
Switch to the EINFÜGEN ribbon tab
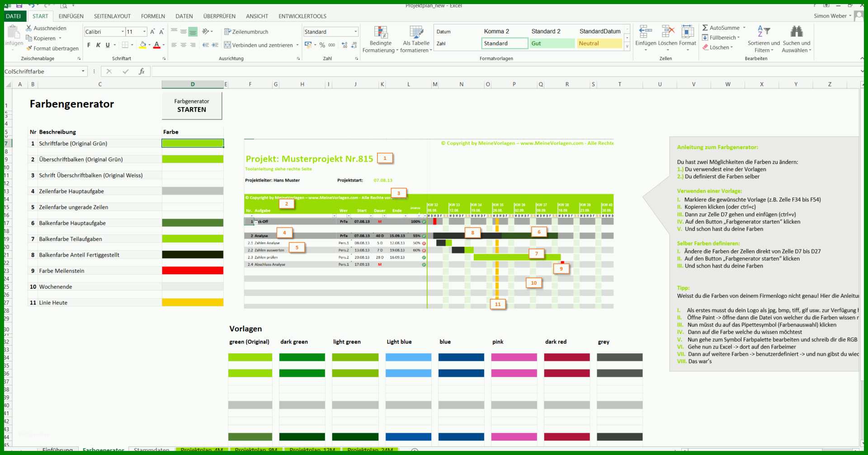(71, 16)
